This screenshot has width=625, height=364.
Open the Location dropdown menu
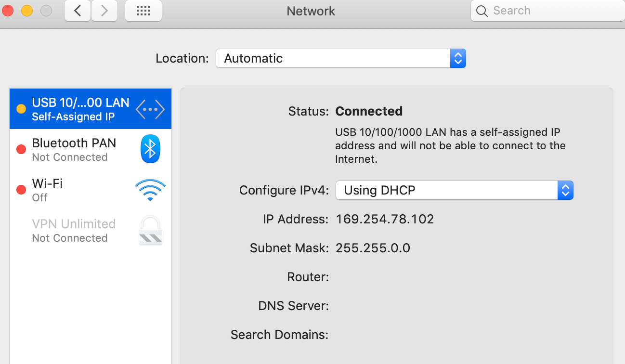[x=340, y=59]
